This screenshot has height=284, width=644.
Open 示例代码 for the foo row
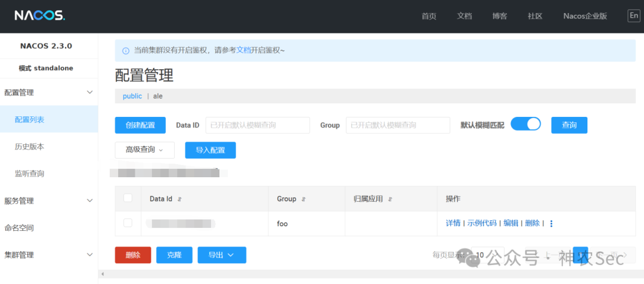click(482, 223)
